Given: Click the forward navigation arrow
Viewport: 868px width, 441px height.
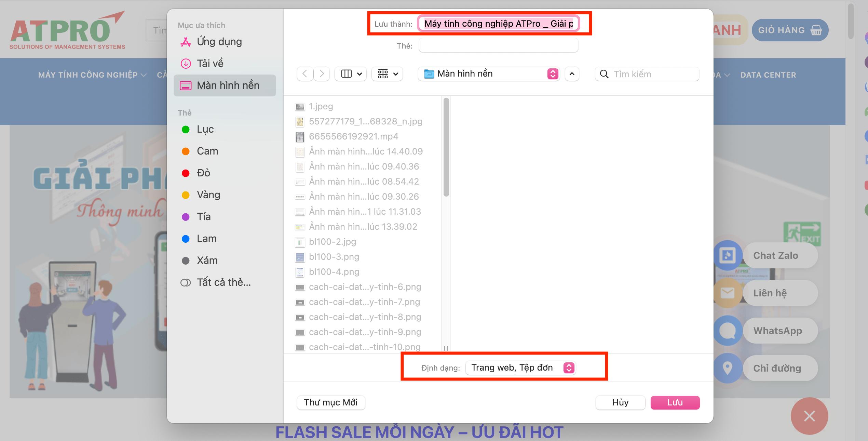Looking at the screenshot, I should coord(322,74).
